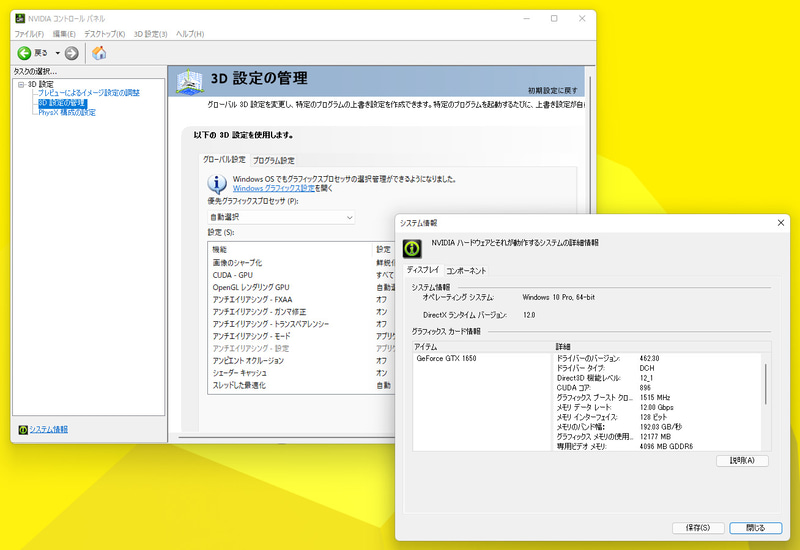This screenshot has height=550, width=800.
Task: Open the ファイル(F) menu
Action: tap(29, 34)
